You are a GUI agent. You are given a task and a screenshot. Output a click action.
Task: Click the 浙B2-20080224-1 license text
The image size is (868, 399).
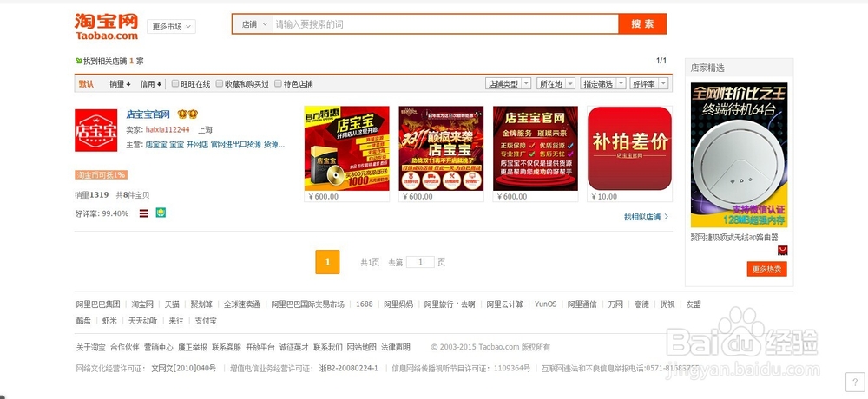[349, 368]
